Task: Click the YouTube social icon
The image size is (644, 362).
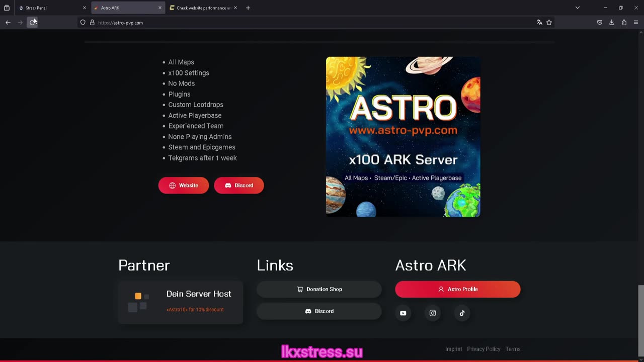Action: pos(403,313)
